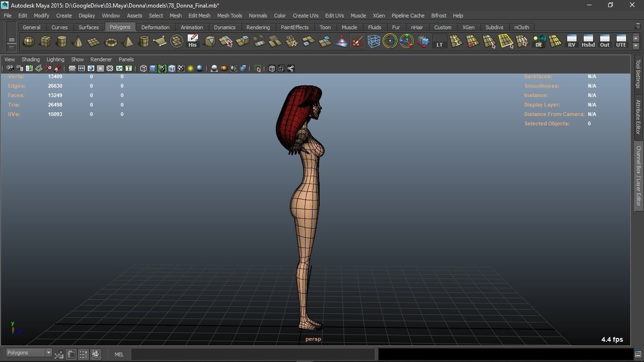Click the DE shelf icon
The height and width of the screenshot is (362, 644).
tap(539, 41)
